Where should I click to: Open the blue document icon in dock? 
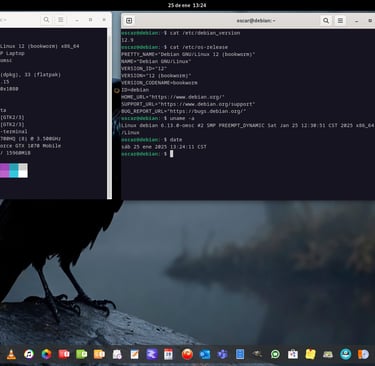240,354
